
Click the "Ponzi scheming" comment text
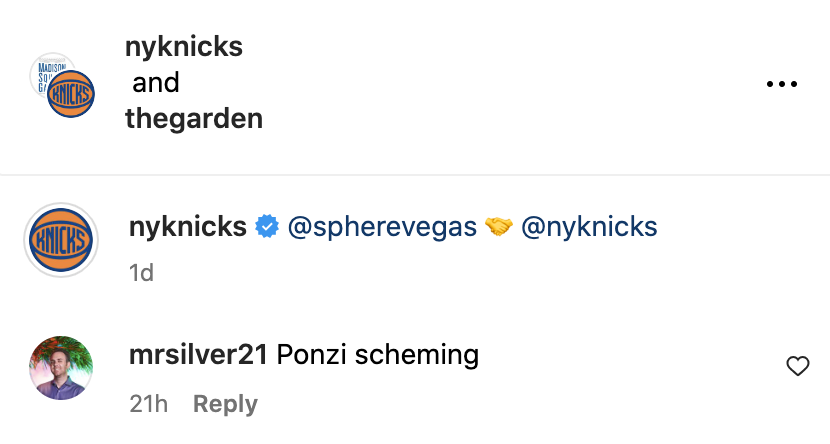[377, 354]
